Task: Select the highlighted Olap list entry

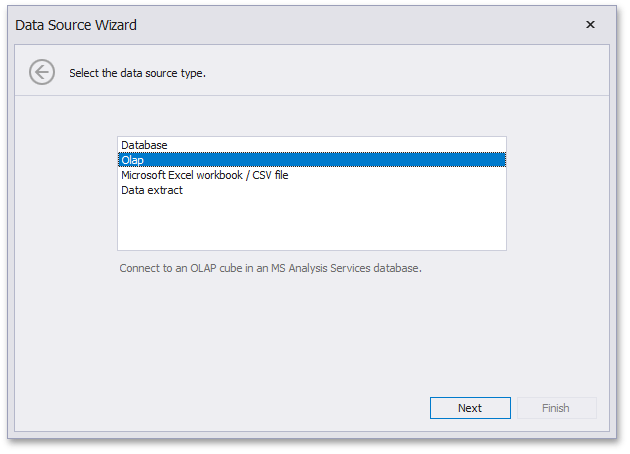Action: pos(133,160)
